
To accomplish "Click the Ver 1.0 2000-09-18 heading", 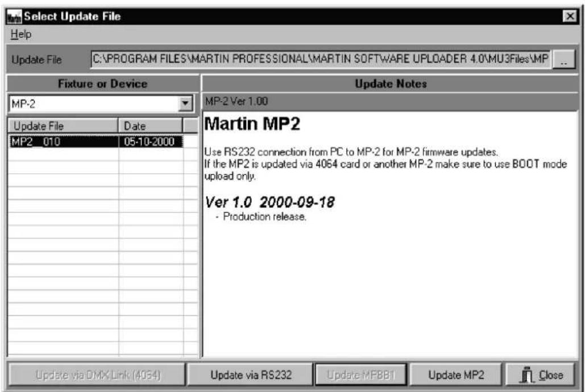I will [269, 202].
